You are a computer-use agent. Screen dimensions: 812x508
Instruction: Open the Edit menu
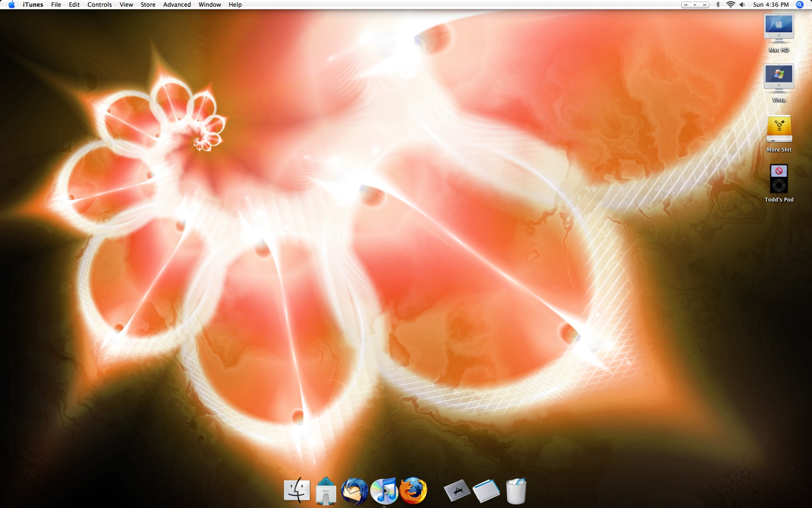pyautogui.click(x=74, y=5)
